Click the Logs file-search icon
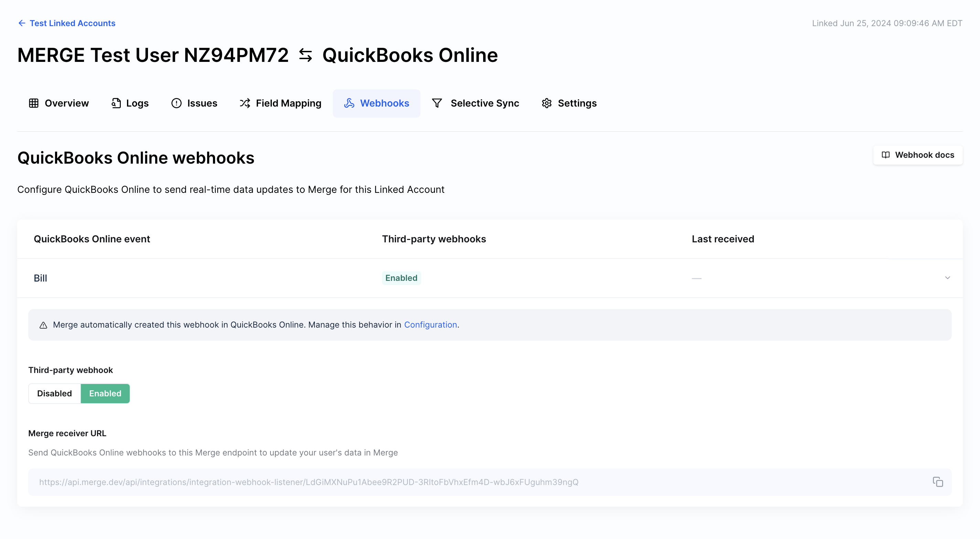 tap(116, 103)
